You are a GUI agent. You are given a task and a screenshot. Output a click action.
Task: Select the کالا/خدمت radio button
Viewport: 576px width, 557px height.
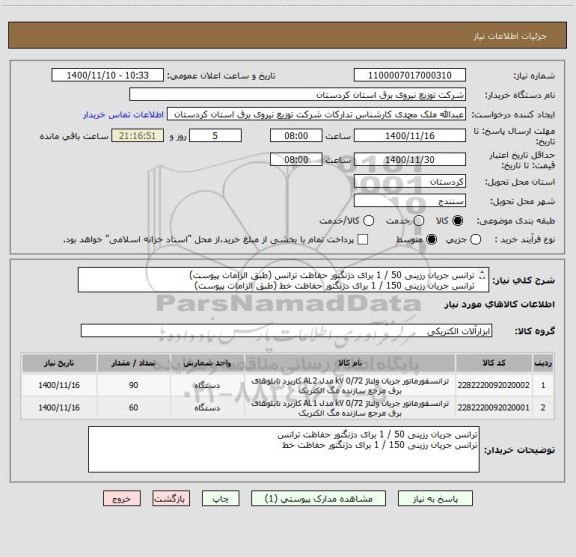pyautogui.click(x=368, y=221)
